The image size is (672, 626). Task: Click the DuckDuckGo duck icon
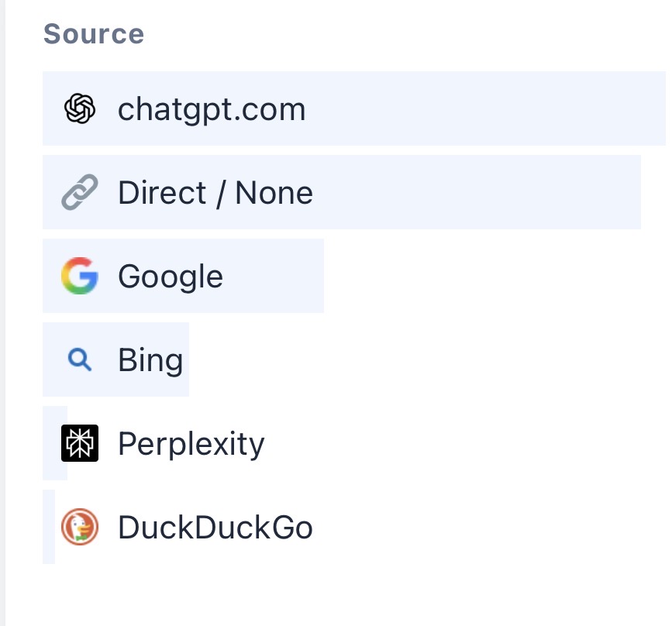click(80, 527)
